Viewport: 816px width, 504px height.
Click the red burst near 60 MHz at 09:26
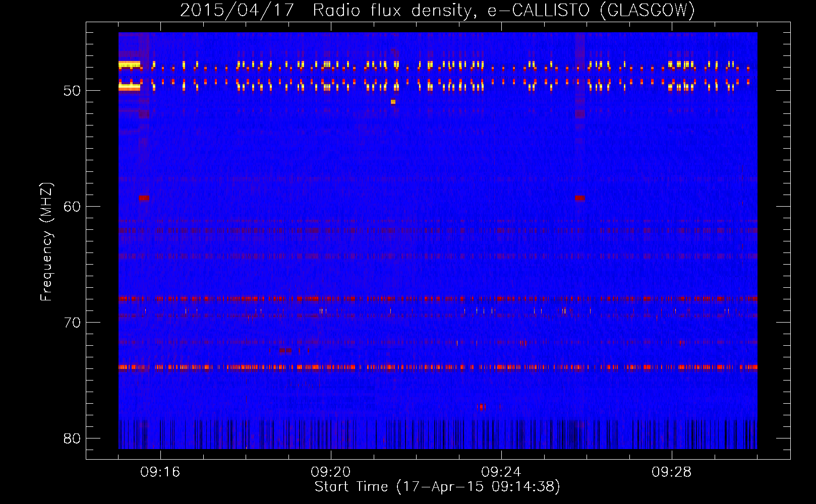pos(579,198)
